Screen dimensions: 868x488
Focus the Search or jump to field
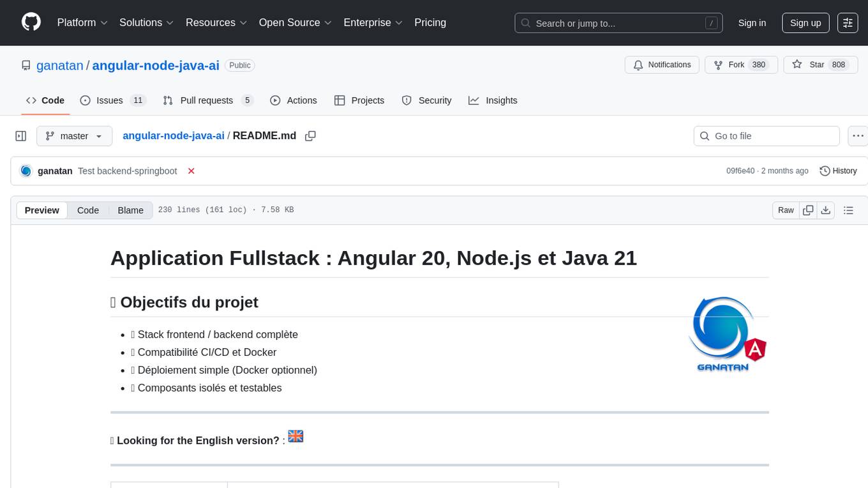coord(618,23)
